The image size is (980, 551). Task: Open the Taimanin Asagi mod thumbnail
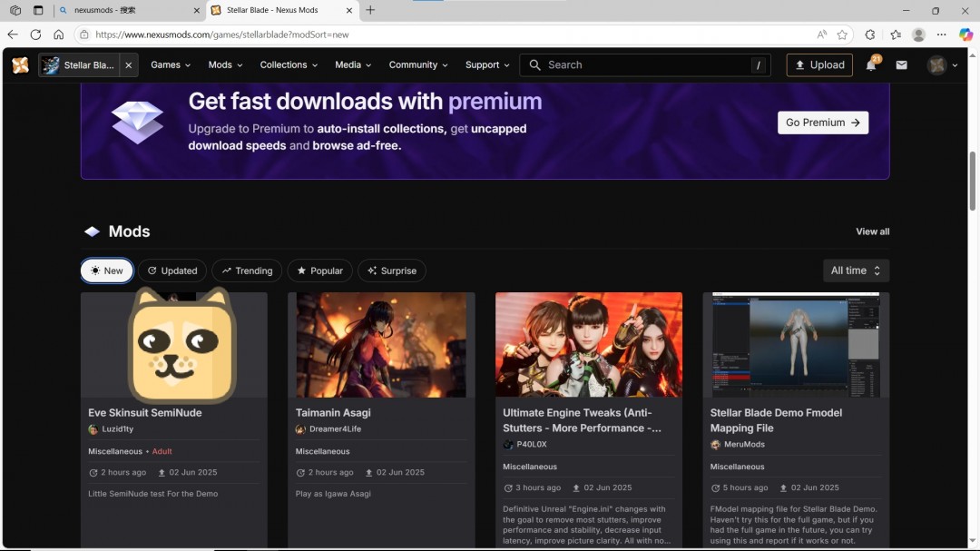[381, 345]
